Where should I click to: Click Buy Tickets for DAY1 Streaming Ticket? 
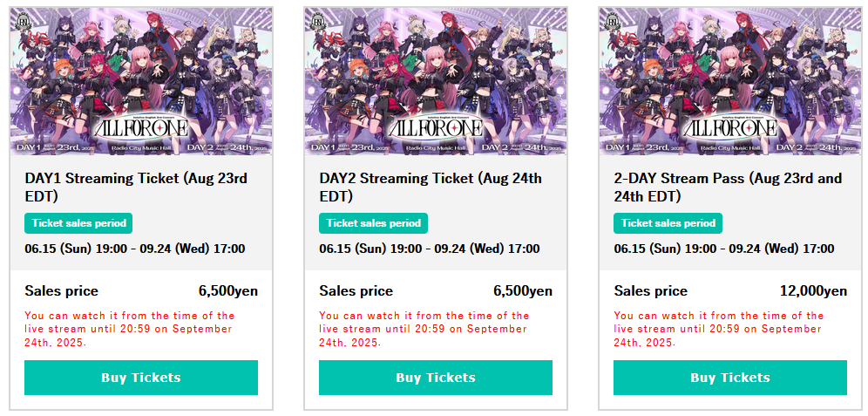pos(141,378)
